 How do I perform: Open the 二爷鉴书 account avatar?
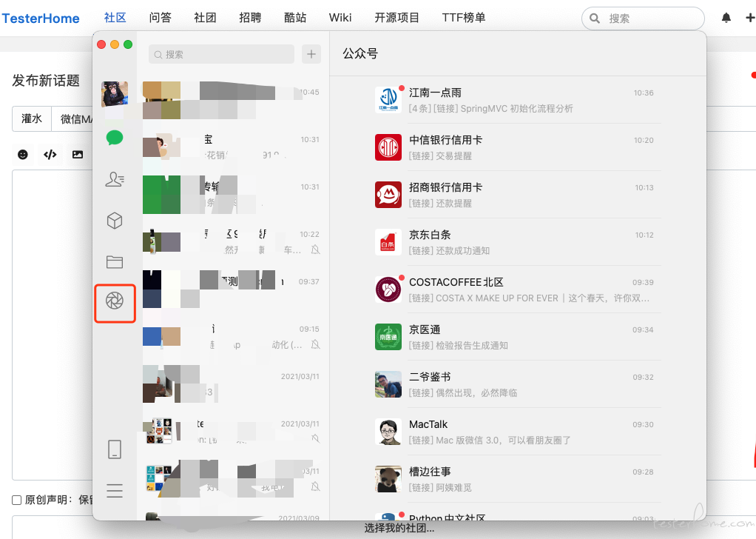(x=388, y=384)
